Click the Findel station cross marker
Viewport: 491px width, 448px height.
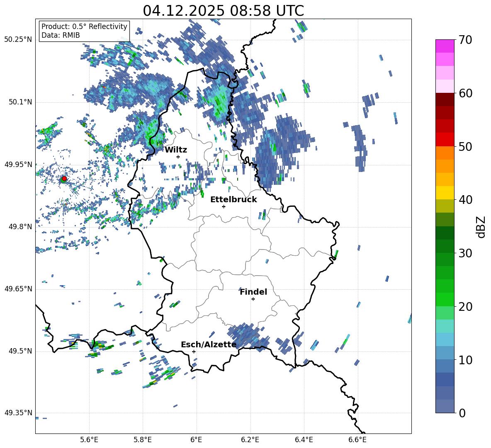(x=253, y=299)
